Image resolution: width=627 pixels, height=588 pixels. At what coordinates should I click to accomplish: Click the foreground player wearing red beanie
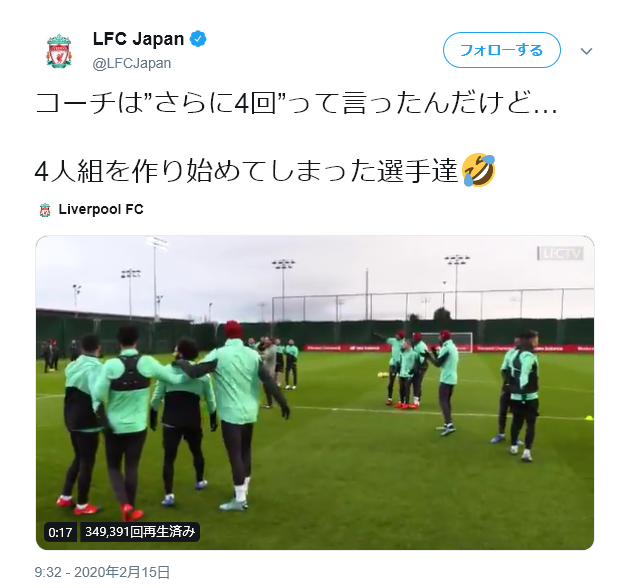point(240,414)
